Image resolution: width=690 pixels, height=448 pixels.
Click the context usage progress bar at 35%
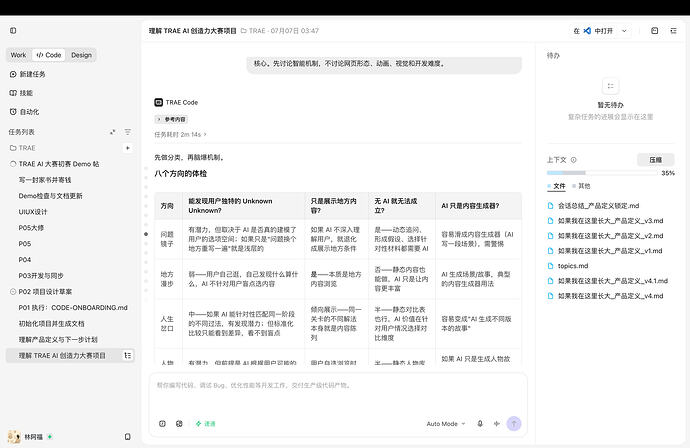(602, 173)
